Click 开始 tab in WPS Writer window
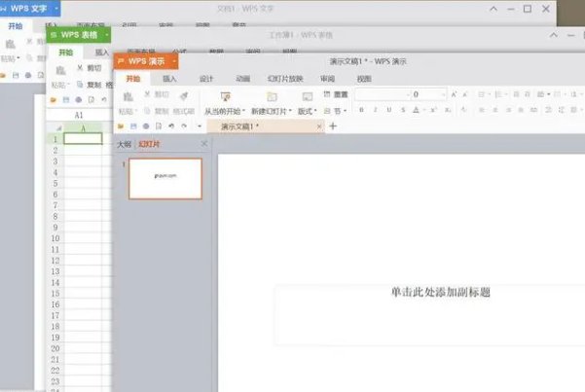Viewport: 585px width, 392px height. click(16, 25)
